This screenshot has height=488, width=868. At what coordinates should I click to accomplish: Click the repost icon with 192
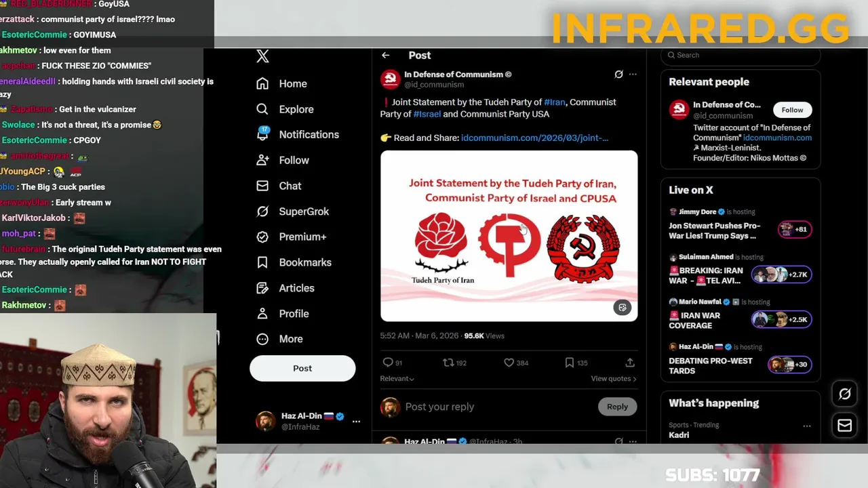(448, 363)
